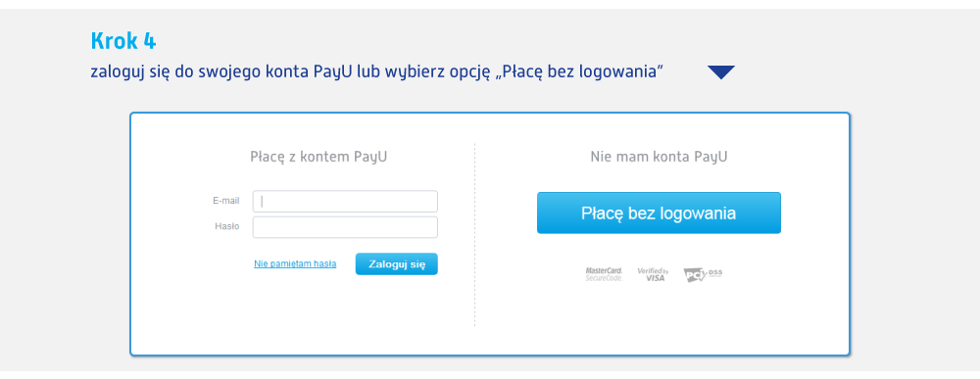Click the 'DSS' text beside the PCI logo
The width and height of the screenshot is (980, 379).
point(716,271)
